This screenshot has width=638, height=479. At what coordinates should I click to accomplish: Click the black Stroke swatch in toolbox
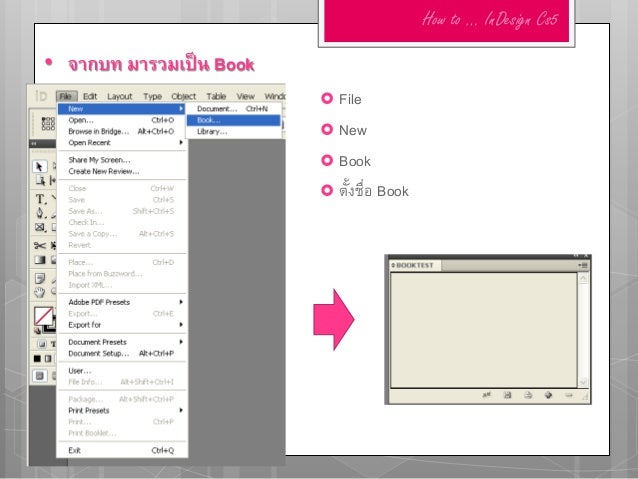(x=51, y=329)
